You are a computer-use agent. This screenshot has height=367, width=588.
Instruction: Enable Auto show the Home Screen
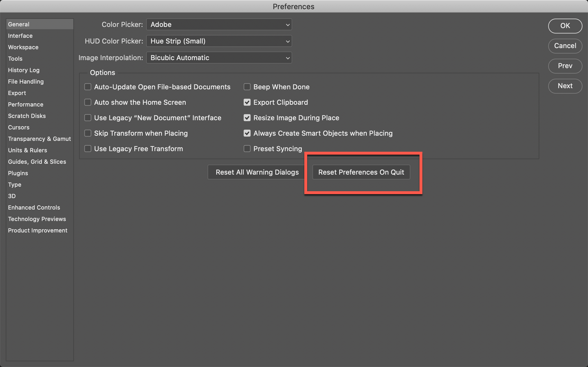(x=88, y=102)
